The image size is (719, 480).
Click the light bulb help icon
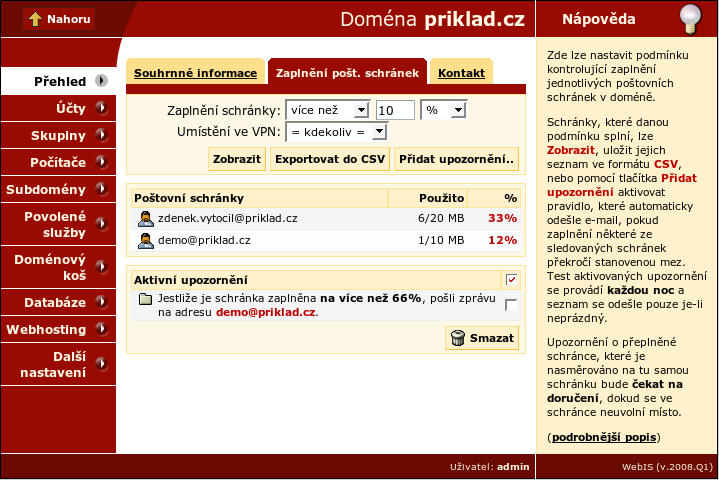click(x=690, y=19)
